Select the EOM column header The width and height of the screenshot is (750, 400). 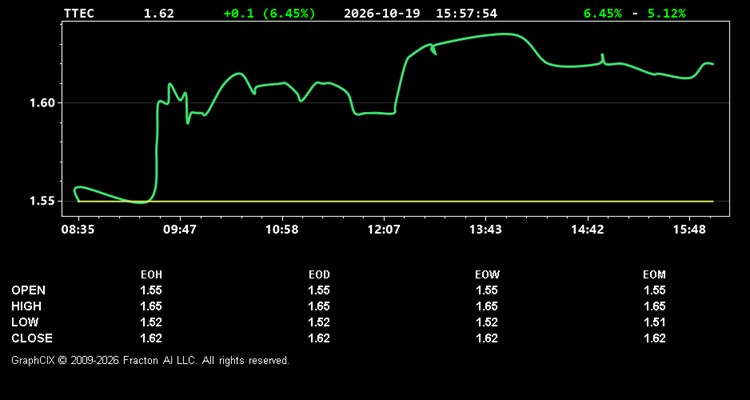pyautogui.click(x=654, y=275)
